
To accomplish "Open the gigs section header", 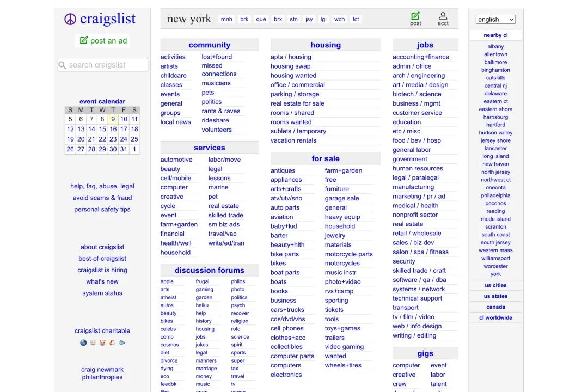I will pyautogui.click(x=425, y=353).
